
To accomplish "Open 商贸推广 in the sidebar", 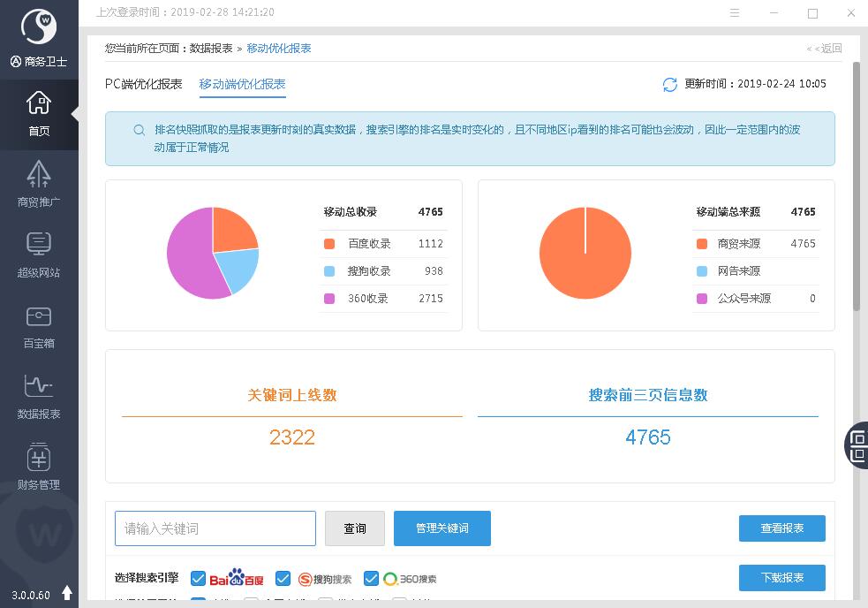I will pos(39,183).
